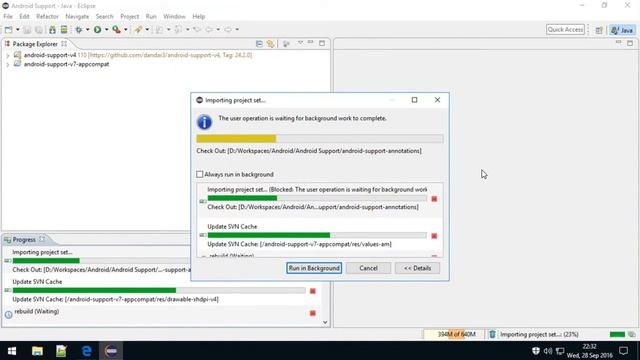Viewport: 640px width, 360px height.
Task: Open the Windows Start menu
Action: pos(12,351)
